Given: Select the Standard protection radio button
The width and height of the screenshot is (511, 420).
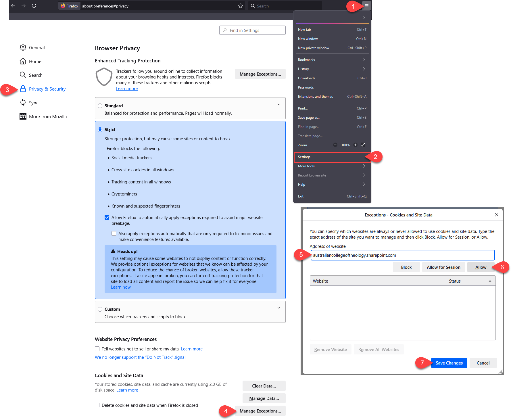Looking at the screenshot, I should click(100, 106).
